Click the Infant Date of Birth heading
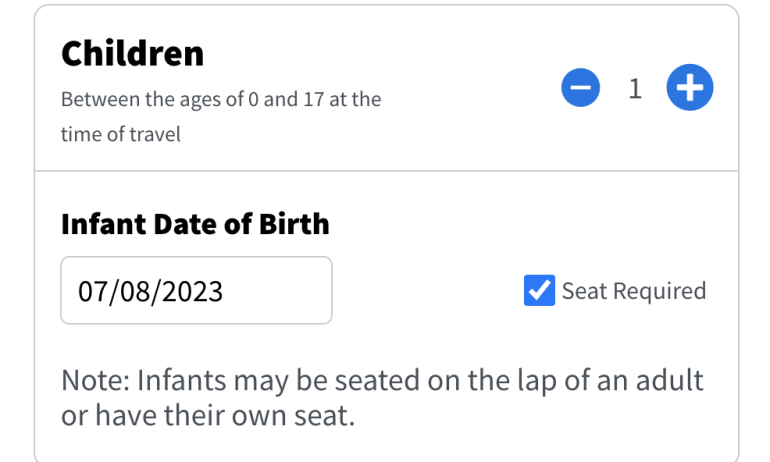Image resolution: width=770 pixels, height=462 pixels. point(195,222)
